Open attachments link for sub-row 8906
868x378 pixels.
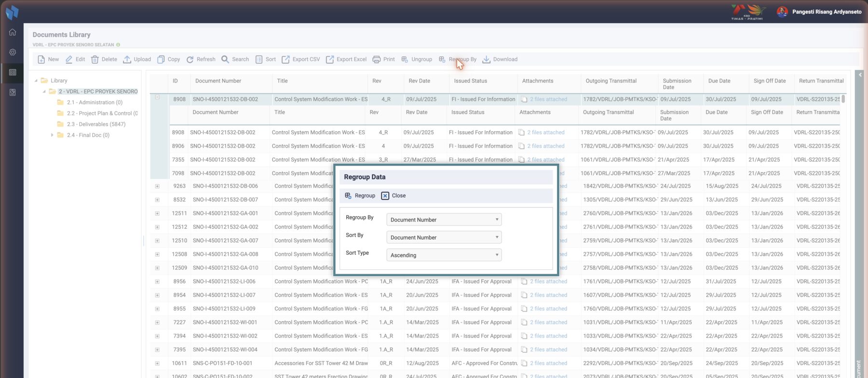click(x=545, y=146)
